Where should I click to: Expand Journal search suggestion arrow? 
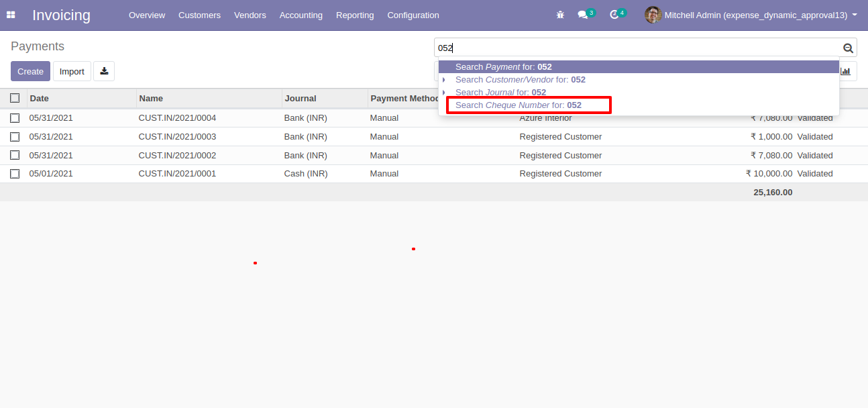(444, 92)
